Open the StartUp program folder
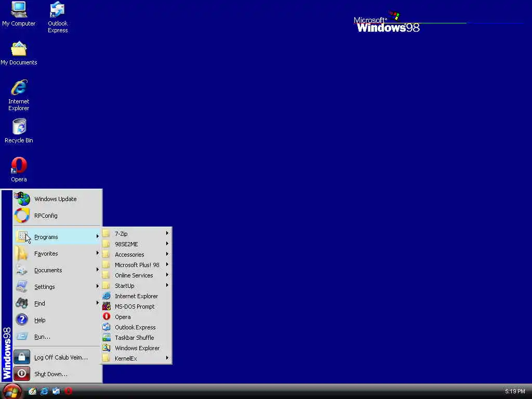532x399 pixels. [x=136, y=286]
